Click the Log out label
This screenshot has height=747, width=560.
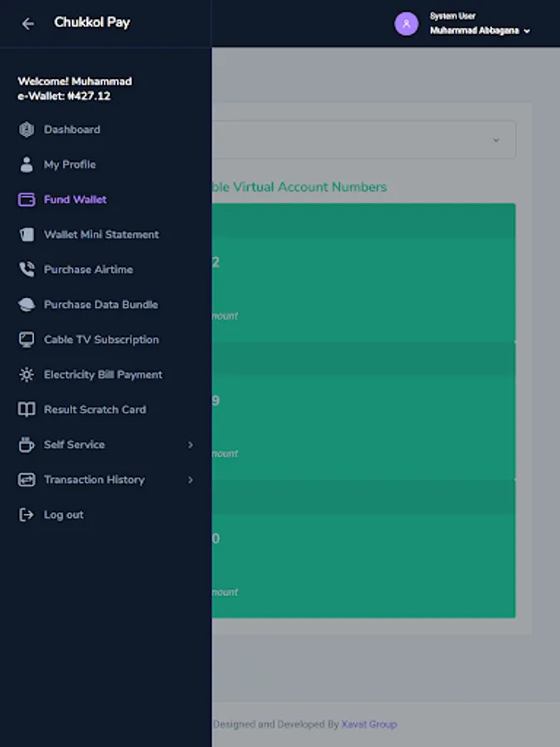pos(63,515)
